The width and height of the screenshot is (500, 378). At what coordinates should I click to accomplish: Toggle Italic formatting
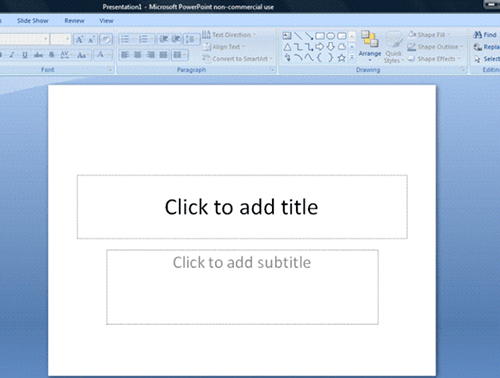click(12, 55)
